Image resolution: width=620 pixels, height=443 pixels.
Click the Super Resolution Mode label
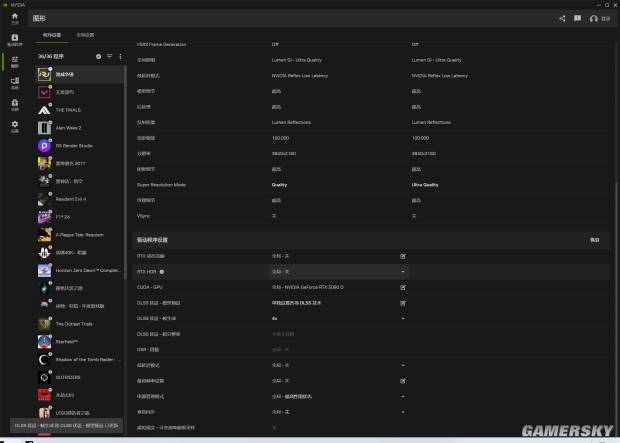coord(161,185)
